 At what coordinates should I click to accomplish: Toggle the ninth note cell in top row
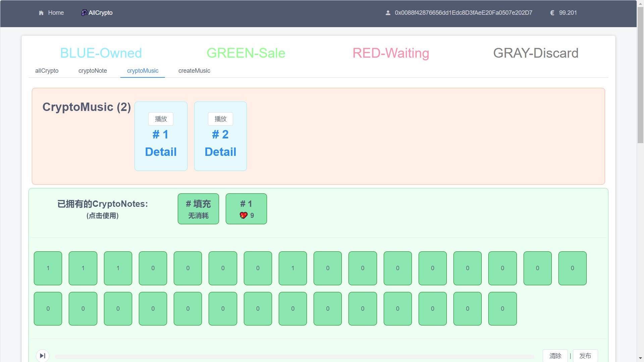(328, 268)
